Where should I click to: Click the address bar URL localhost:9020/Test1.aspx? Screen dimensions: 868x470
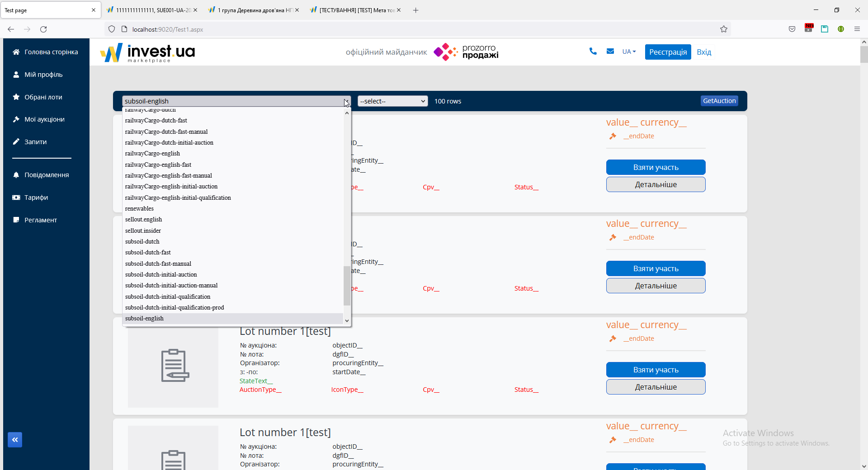pos(168,29)
